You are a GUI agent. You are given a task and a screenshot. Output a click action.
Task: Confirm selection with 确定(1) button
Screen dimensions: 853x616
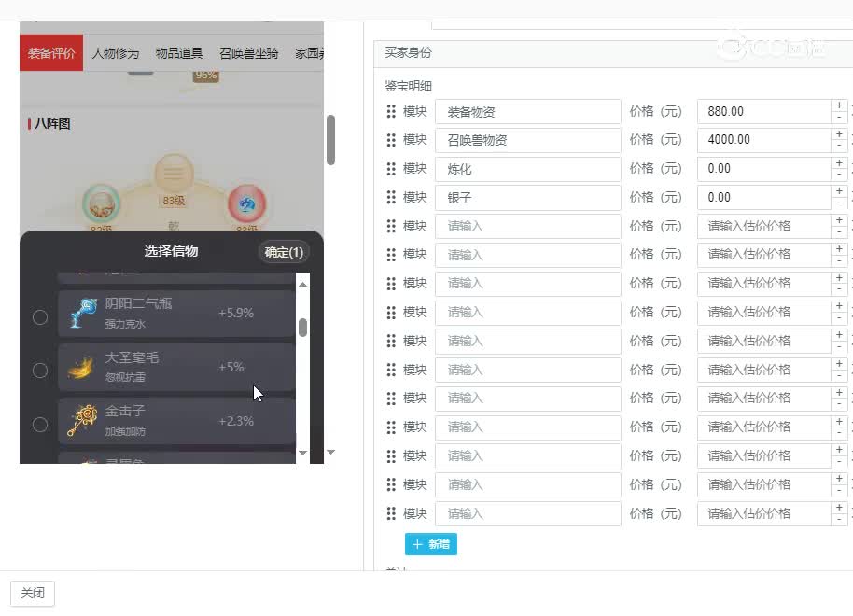pyautogui.click(x=284, y=252)
